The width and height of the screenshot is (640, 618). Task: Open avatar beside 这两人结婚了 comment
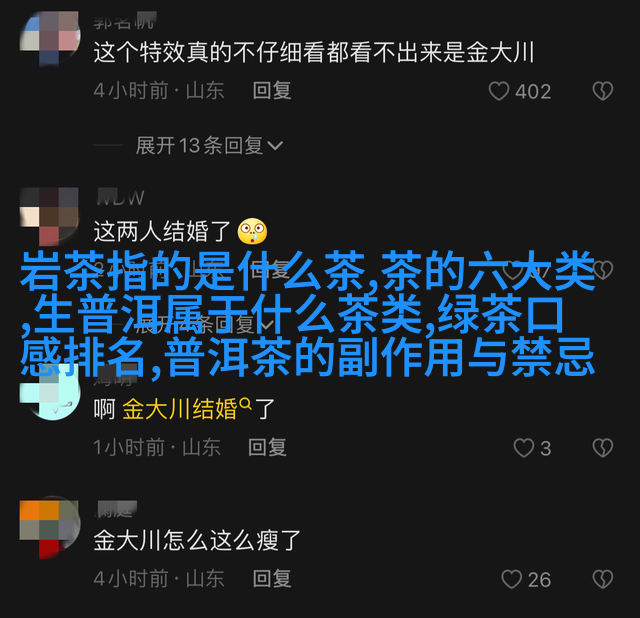pos(50,216)
